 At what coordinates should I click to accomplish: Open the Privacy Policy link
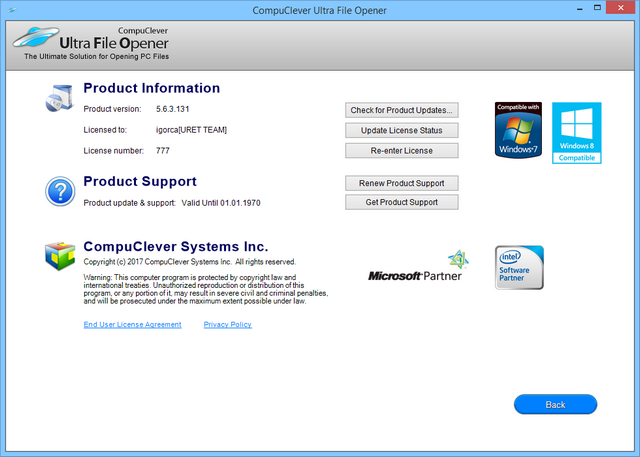(x=227, y=325)
